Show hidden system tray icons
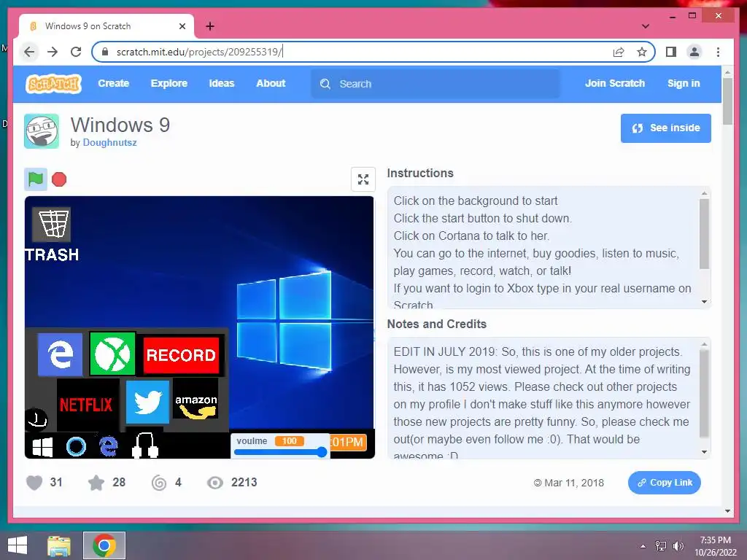 [x=643, y=546]
